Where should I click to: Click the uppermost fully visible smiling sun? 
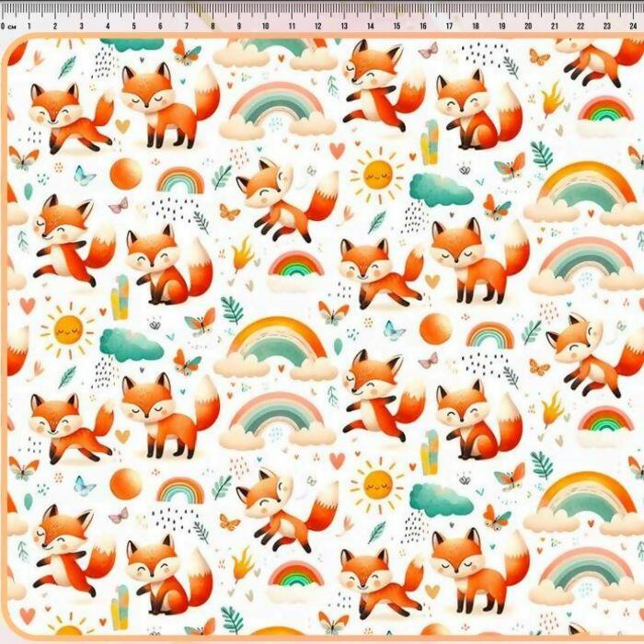tap(377, 175)
